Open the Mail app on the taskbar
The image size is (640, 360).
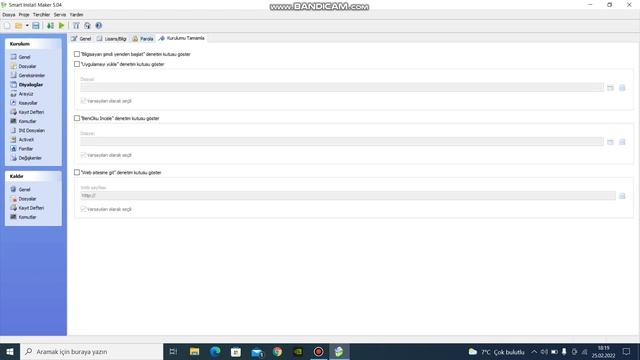(257, 351)
